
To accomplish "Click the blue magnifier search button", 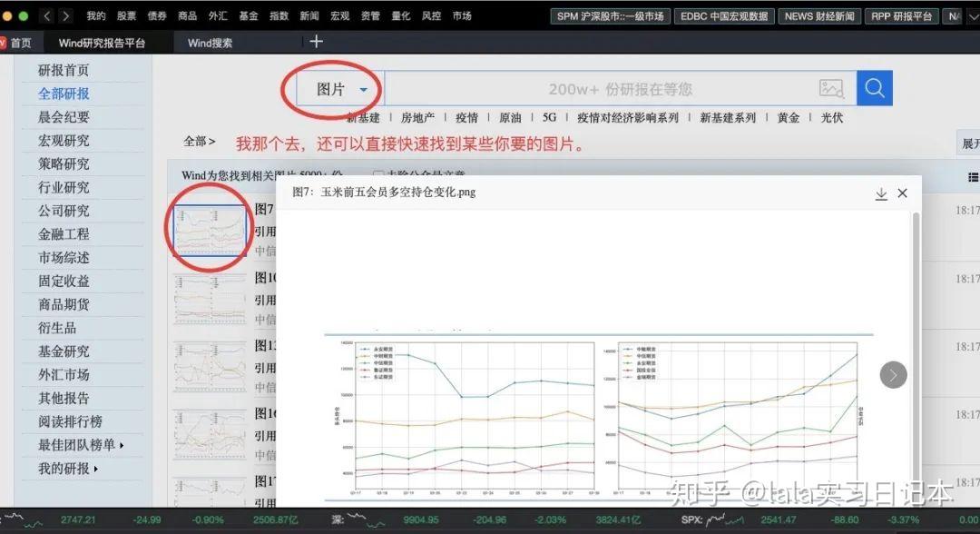I will (874, 88).
